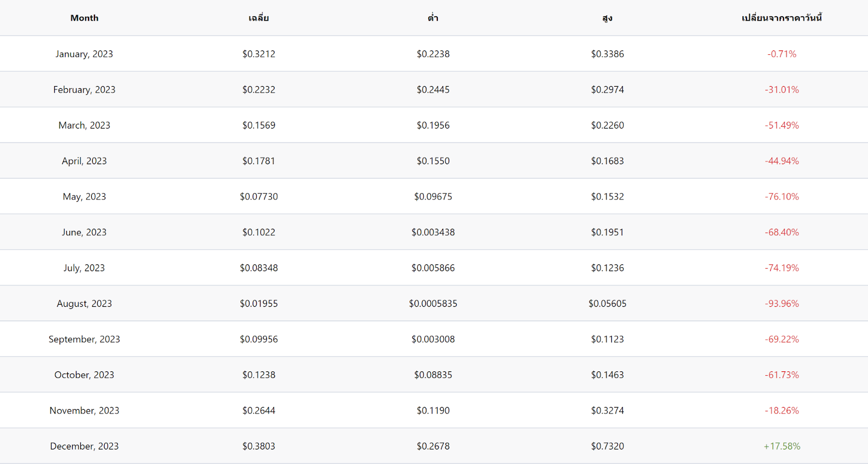The image size is (868, 464).
Task: Select the August, 2023 month cell
Action: 84,304
